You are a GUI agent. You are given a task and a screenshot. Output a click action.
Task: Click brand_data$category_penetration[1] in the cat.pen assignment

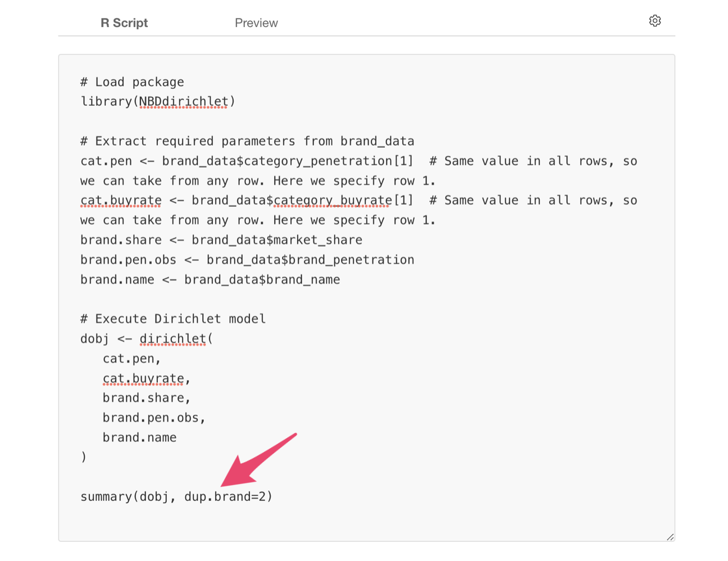click(287, 161)
